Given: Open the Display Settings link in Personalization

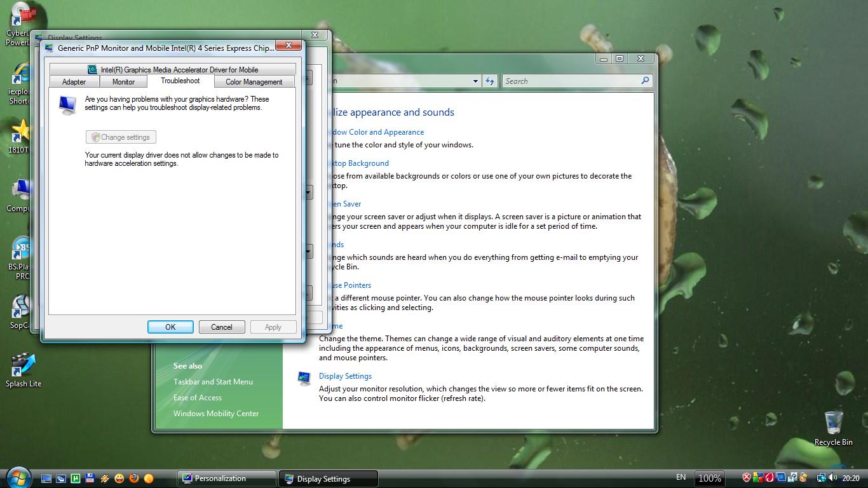Looking at the screenshot, I should coord(345,376).
